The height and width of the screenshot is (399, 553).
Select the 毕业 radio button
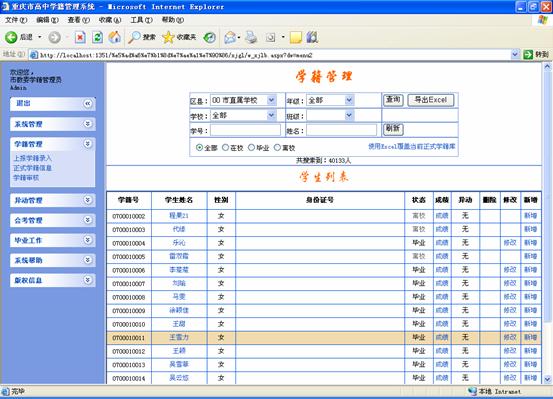pyautogui.click(x=251, y=148)
